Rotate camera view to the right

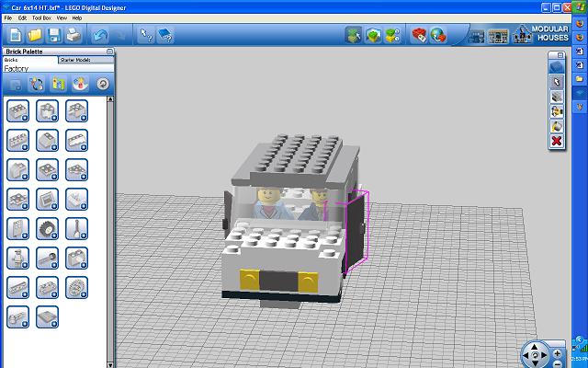tap(544, 355)
